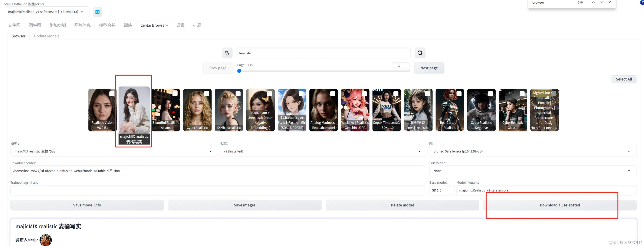Click the Realistic search text field
Viewport: 644px width, 246px height.
point(323,53)
